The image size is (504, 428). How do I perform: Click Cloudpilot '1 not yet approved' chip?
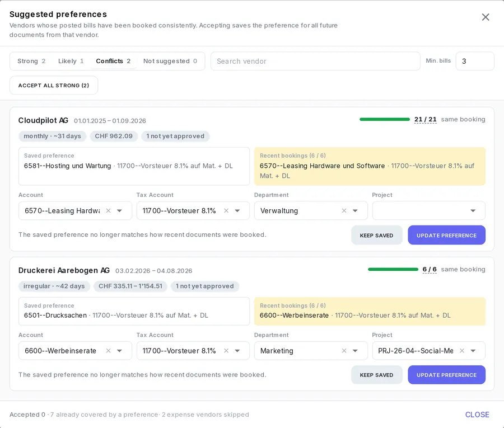(x=175, y=136)
